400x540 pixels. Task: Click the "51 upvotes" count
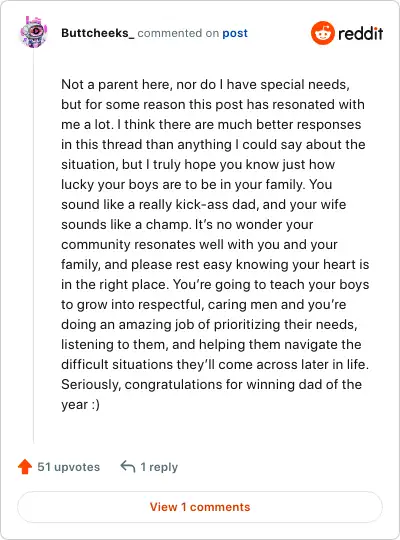[x=69, y=467]
